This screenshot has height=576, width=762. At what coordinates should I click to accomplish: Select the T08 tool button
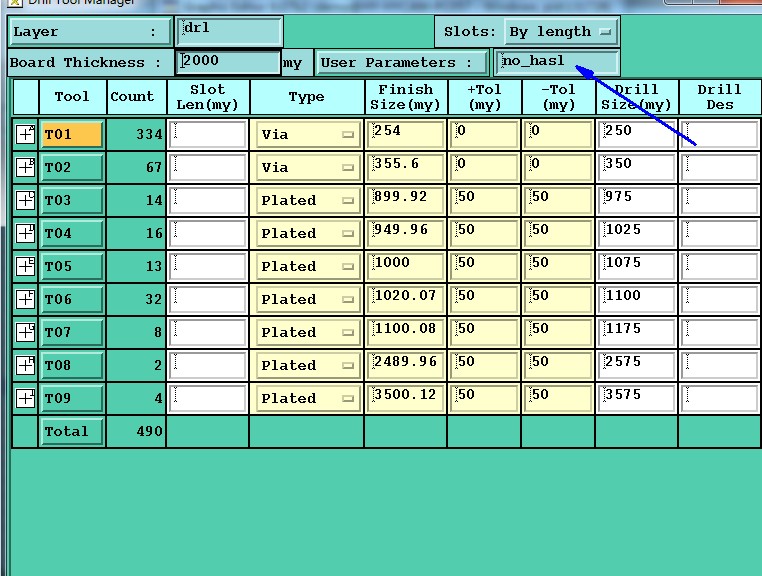(x=71, y=365)
